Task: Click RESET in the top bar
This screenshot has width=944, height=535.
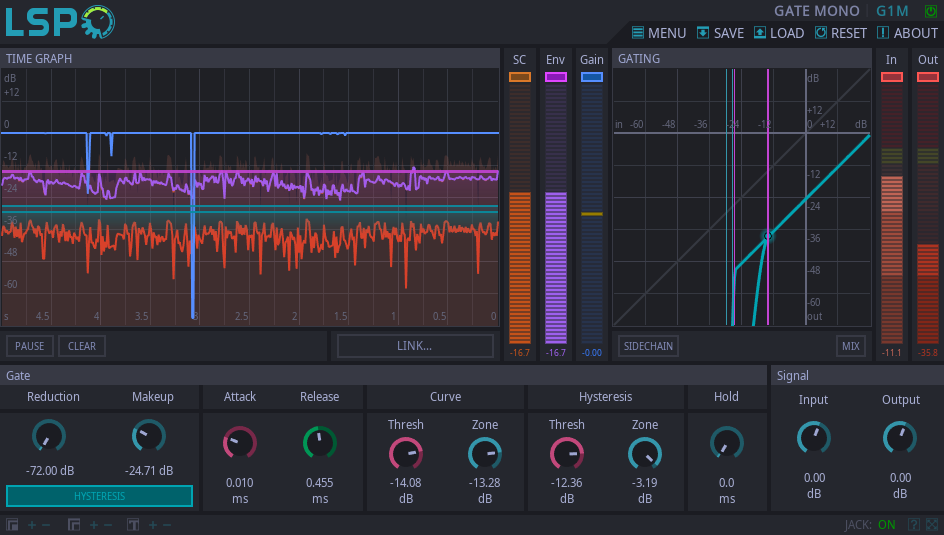Action: click(x=840, y=33)
